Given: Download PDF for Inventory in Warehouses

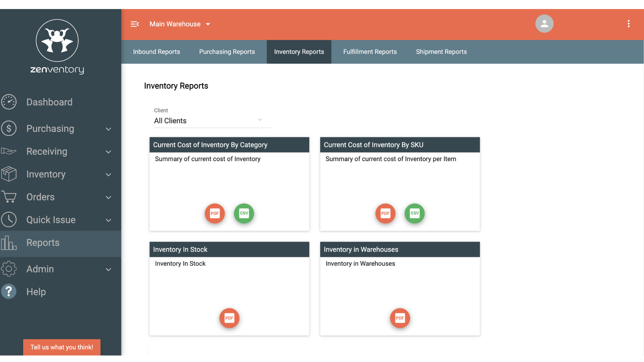Looking at the screenshot, I should pos(400,318).
